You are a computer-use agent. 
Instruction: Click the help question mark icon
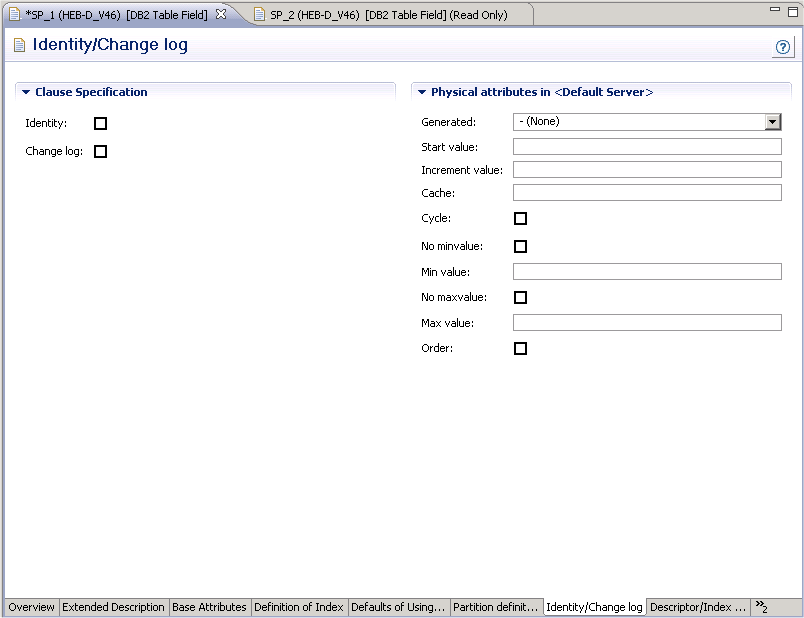[x=783, y=47]
